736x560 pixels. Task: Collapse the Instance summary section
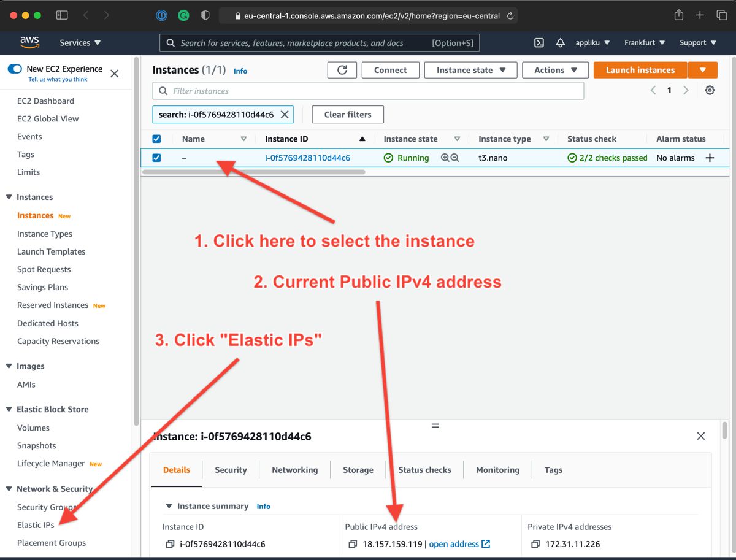(169, 506)
